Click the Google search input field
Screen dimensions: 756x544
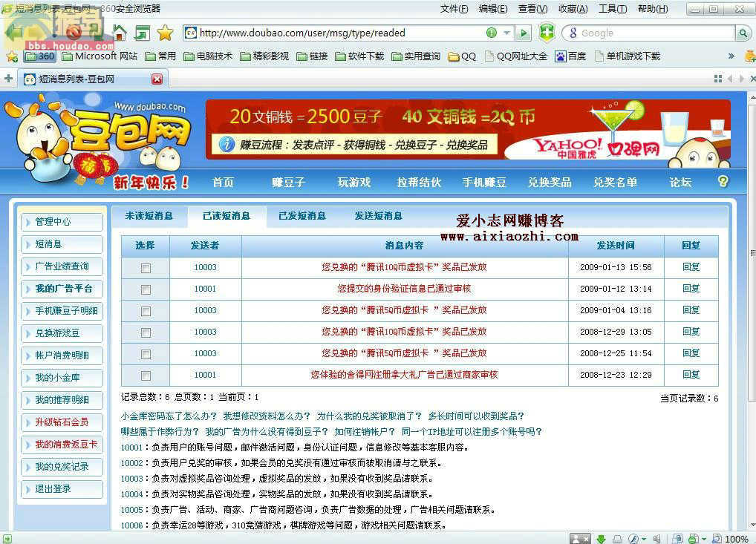click(656, 33)
